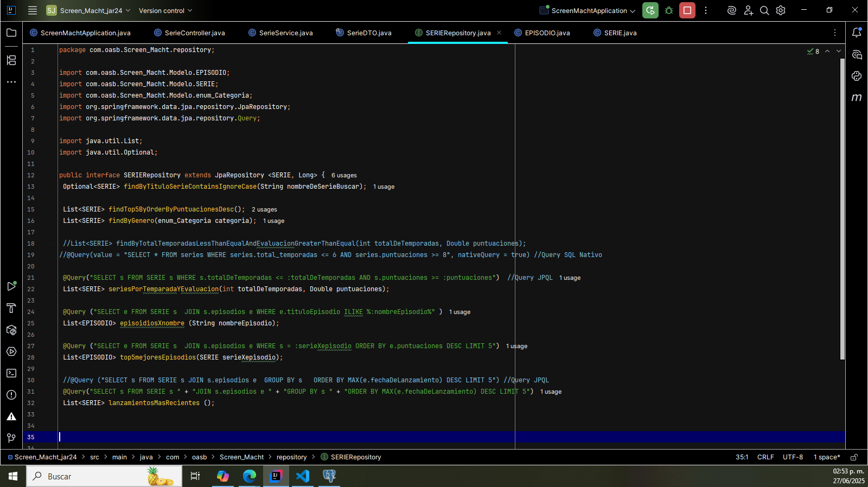Open Windows Start menu
Screen dimensions: 868x487
point(13,476)
